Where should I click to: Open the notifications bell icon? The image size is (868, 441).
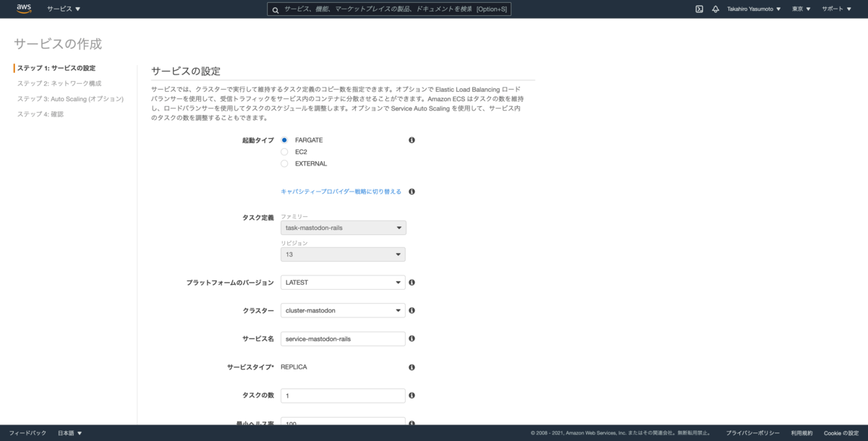coord(715,9)
